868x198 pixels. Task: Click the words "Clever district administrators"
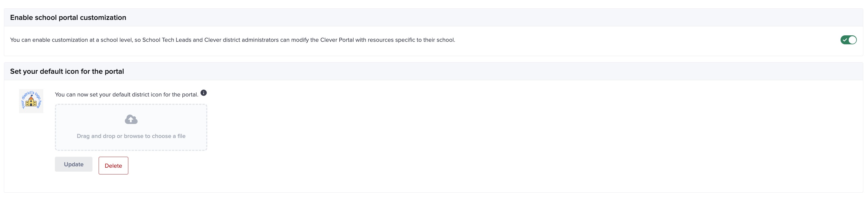pyautogui.click(x=241, y=40)
